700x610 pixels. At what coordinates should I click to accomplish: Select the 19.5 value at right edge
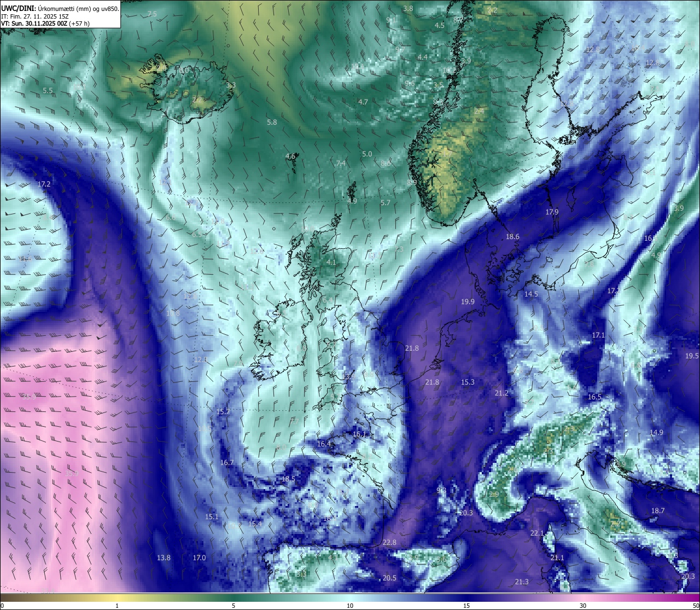pyautogui.click(x=692, y=356)
